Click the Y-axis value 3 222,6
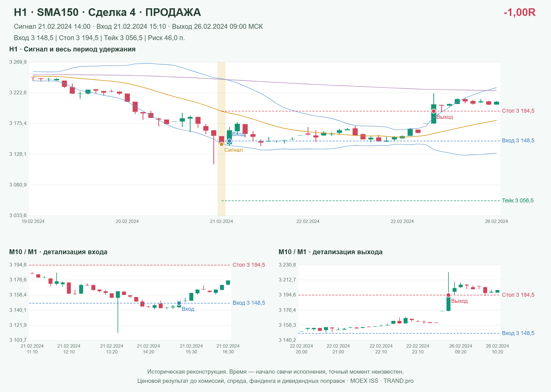 [x=18, y=93]
